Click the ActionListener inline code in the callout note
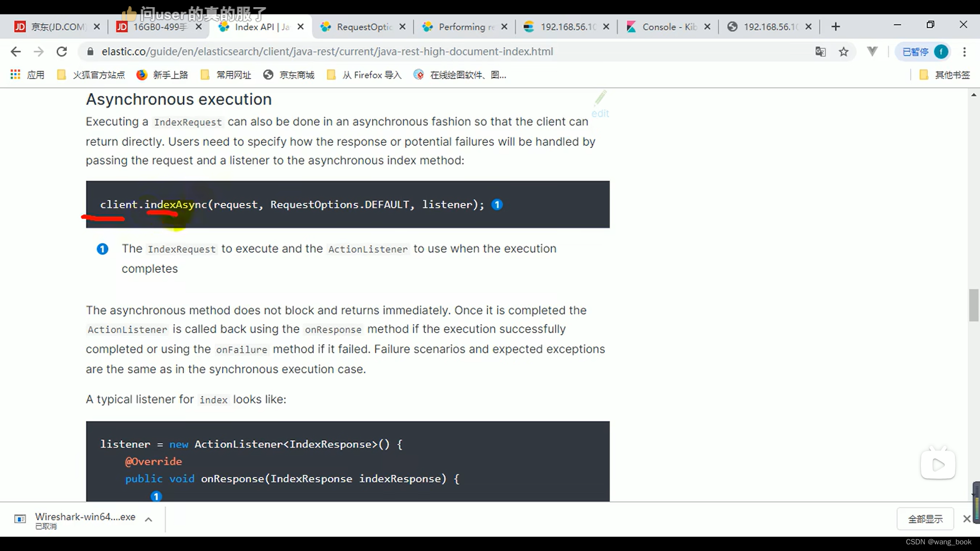Image resolution: width=980 pixels, height=551 pixels. point(368,249)
